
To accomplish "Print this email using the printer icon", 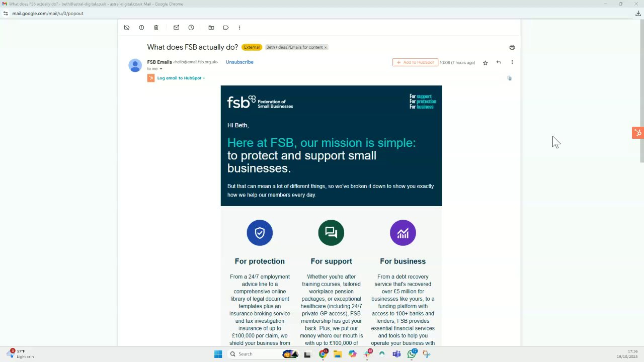I will [x=512, y=47].
